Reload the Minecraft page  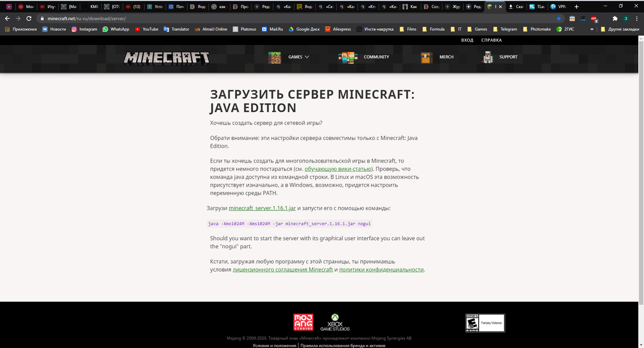pyautogui.click(x=29, y=18)
